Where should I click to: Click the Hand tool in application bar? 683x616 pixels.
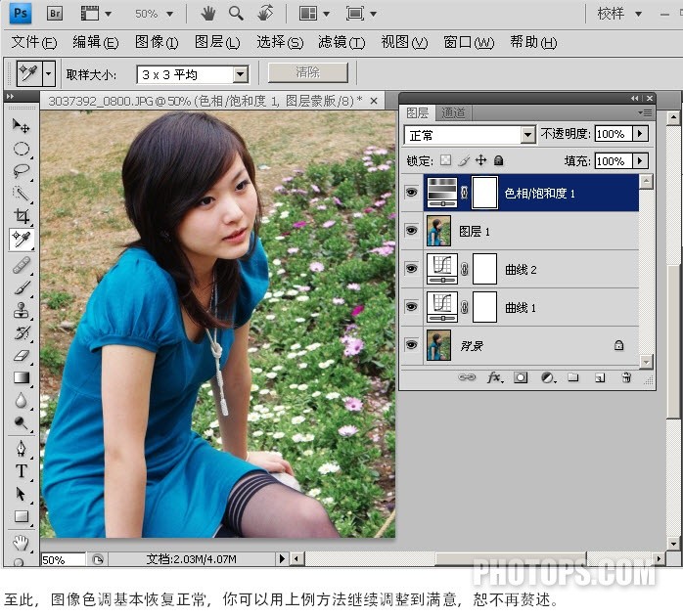tap(207, 14)
